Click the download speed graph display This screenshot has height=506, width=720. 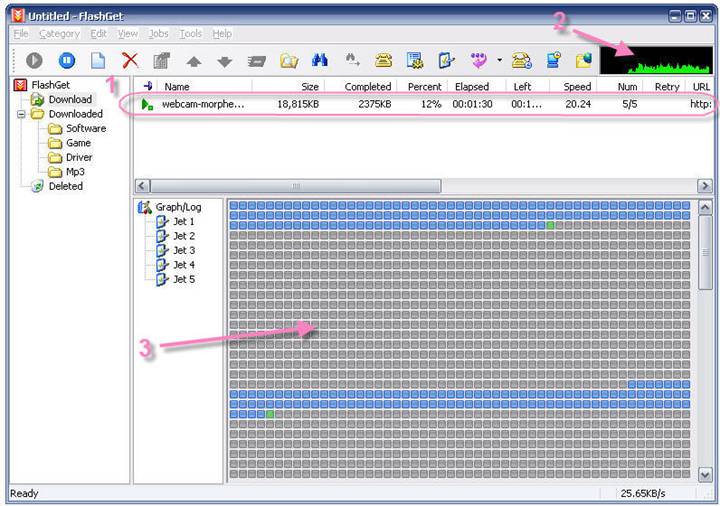[656, 60]
